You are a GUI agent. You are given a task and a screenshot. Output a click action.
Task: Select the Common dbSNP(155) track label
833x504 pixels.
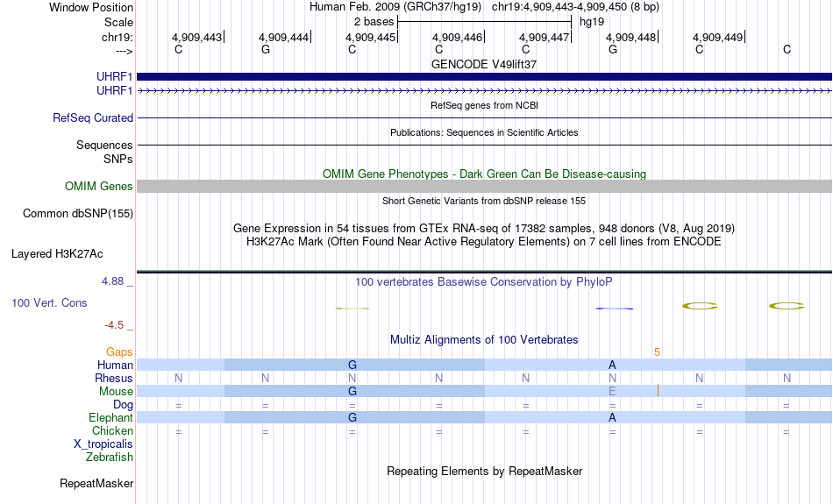78,214
